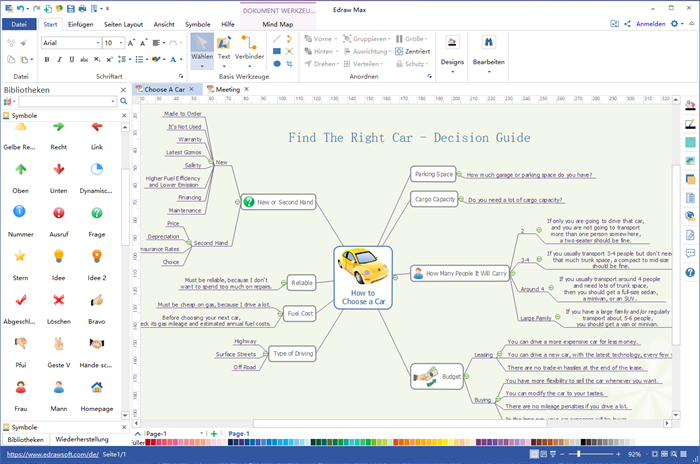The width and height of the screenshot is (700, 464).
Task: Select the Wählen pointer tool
Action: point(201,48)
